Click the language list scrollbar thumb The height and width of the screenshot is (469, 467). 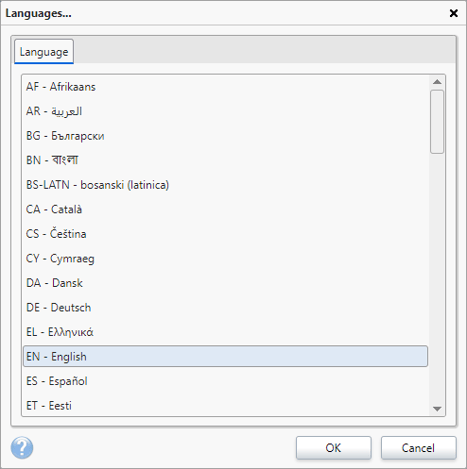[x=437, y=122]
